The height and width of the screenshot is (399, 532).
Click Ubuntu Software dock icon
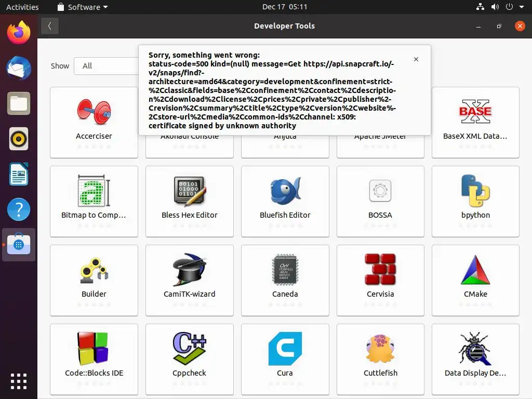19,245
